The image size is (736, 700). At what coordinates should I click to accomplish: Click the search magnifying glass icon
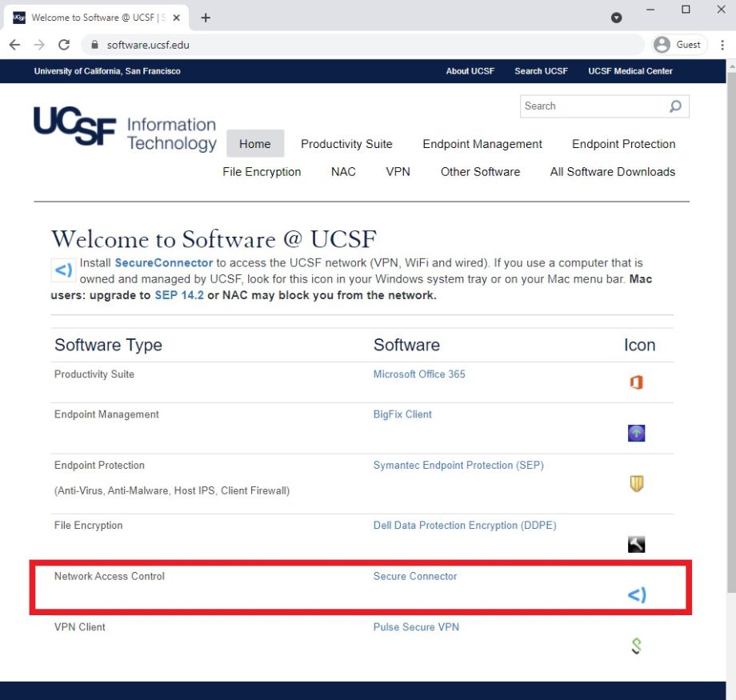pos(675,106)
